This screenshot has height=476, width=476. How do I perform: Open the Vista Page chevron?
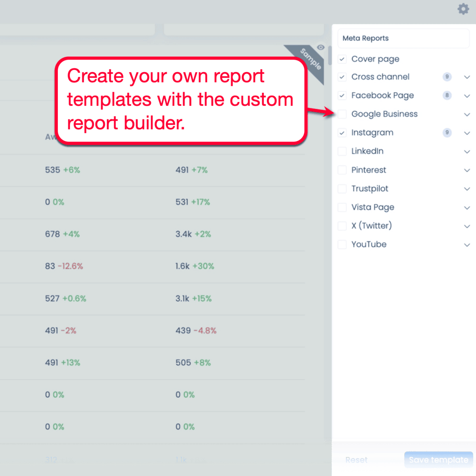(467, 207)
